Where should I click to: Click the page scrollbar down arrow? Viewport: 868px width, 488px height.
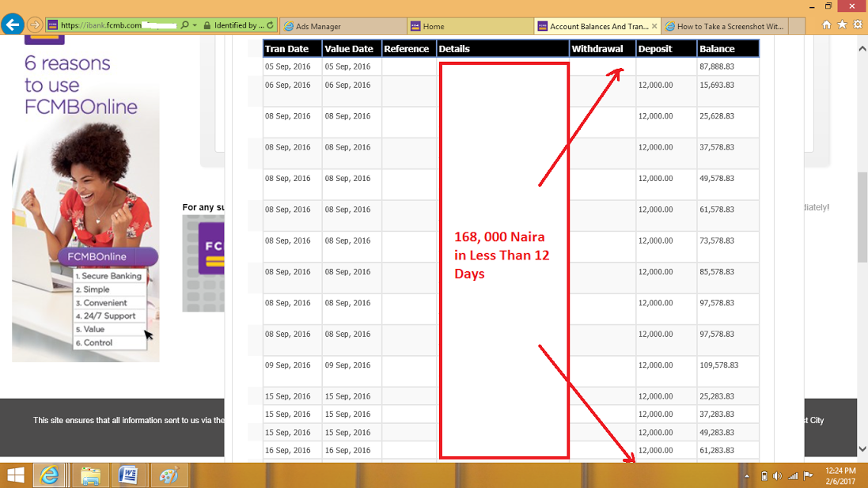(862, 448)
